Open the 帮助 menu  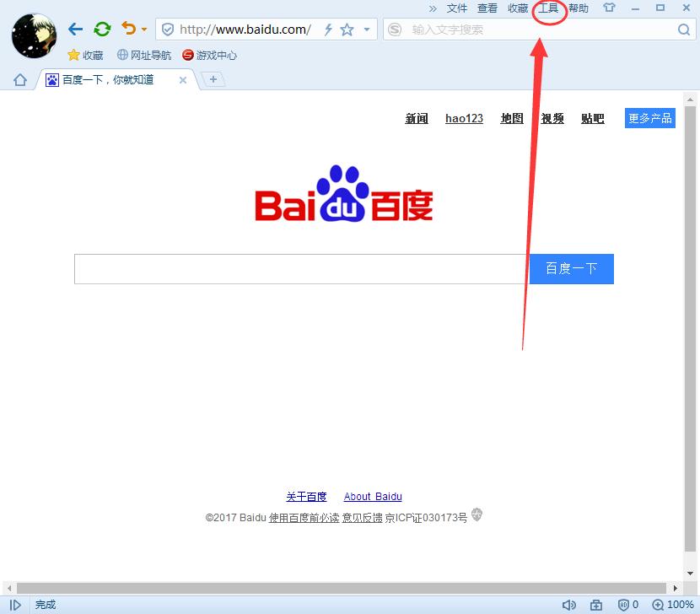click(579, 8)
